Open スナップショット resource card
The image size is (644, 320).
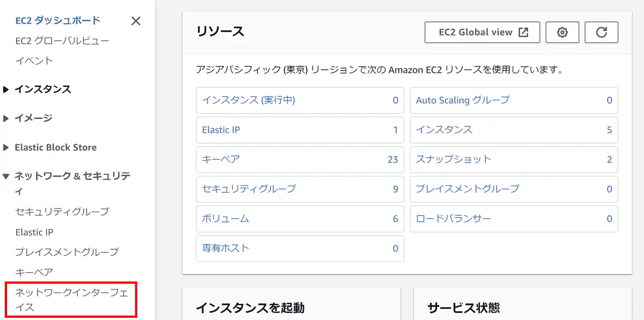coord(514,159)
